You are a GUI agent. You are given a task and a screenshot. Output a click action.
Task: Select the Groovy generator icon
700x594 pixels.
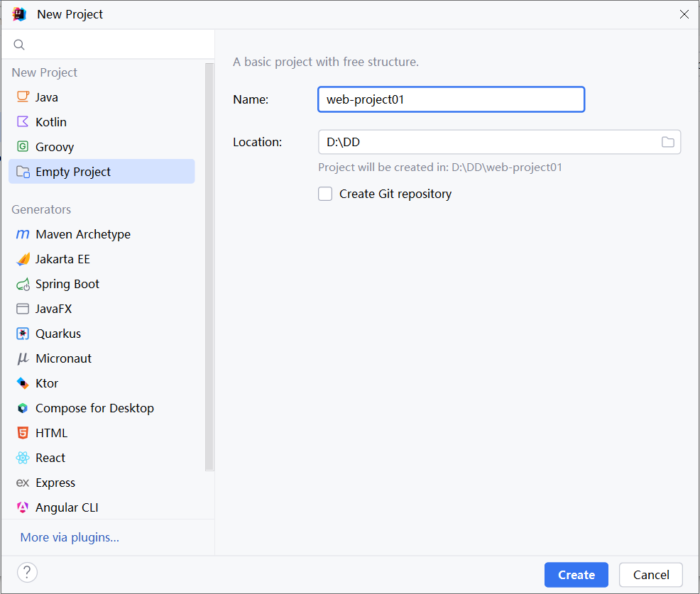(x=23, y=146)
